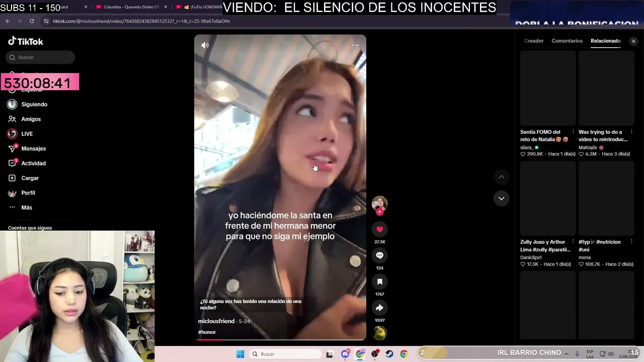Open the creator avatar beside the video
The image size is (644, 362).
(x=379, y=203)
